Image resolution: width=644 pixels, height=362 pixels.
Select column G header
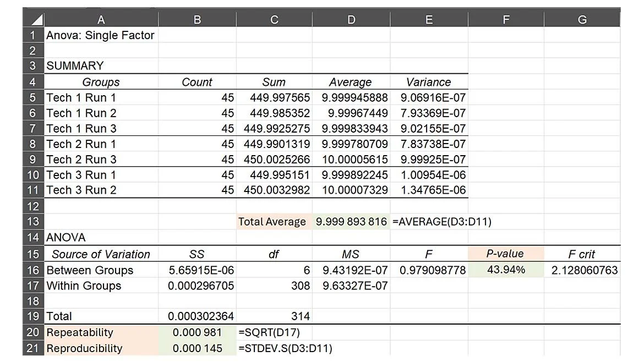pos(582,19)
